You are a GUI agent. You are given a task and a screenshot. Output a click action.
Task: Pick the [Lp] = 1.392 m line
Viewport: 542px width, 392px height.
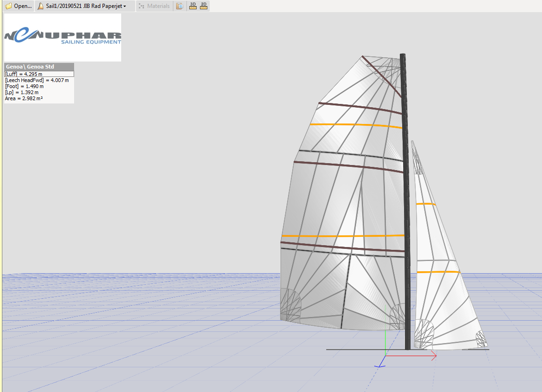pyautogui.click(x=21, y=92)
